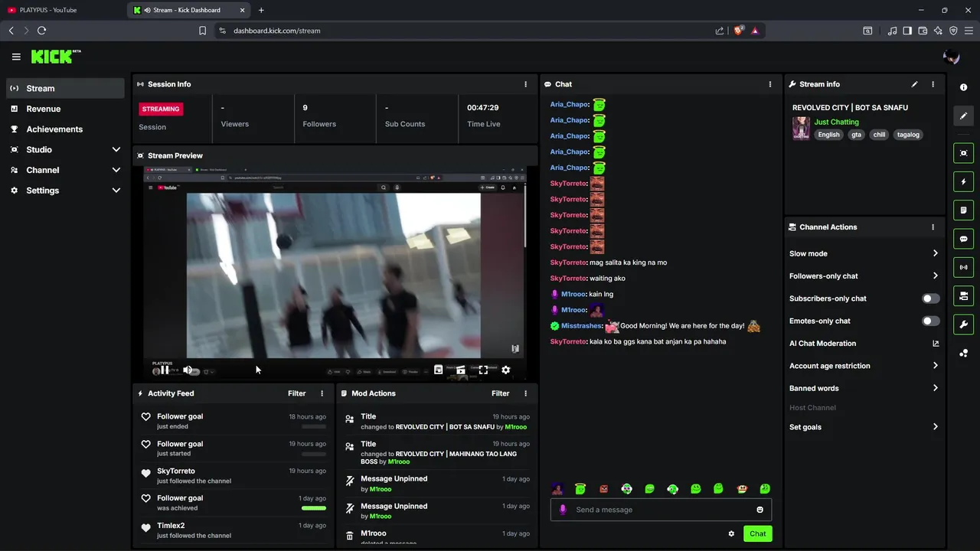Screen dimensions: 980x551
Task: Toggle the Stream Preview widget icon in sidebar
Action: point(964,153)
